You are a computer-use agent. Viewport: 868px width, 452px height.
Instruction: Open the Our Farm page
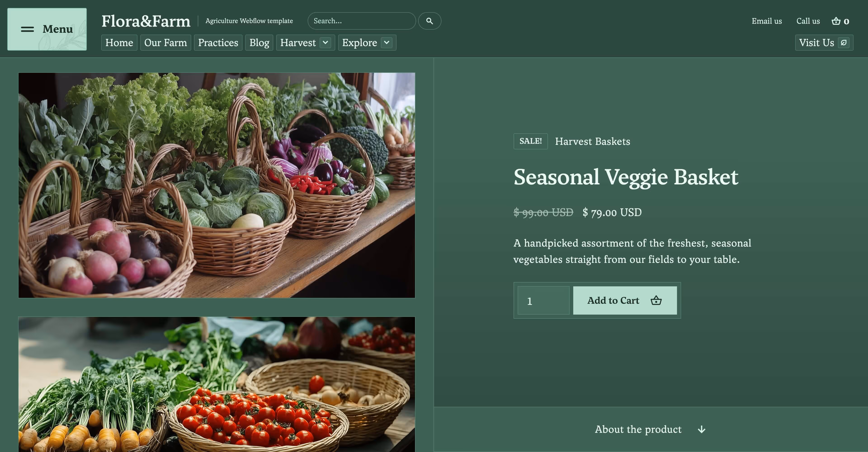165,43
